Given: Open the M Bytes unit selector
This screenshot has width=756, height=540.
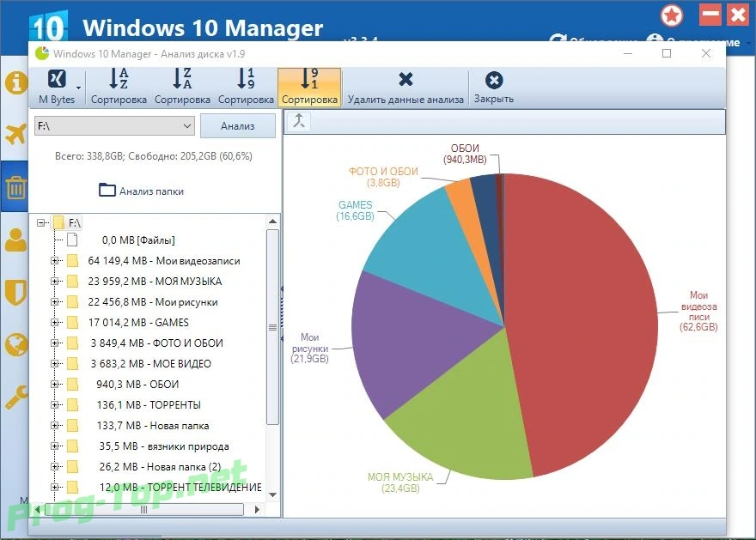Looking at the screenshot, I should pos(57,88).
